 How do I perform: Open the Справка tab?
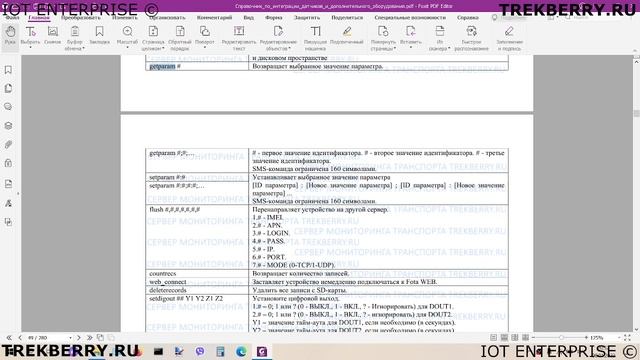pyautogui.click(x=467, y=18)
